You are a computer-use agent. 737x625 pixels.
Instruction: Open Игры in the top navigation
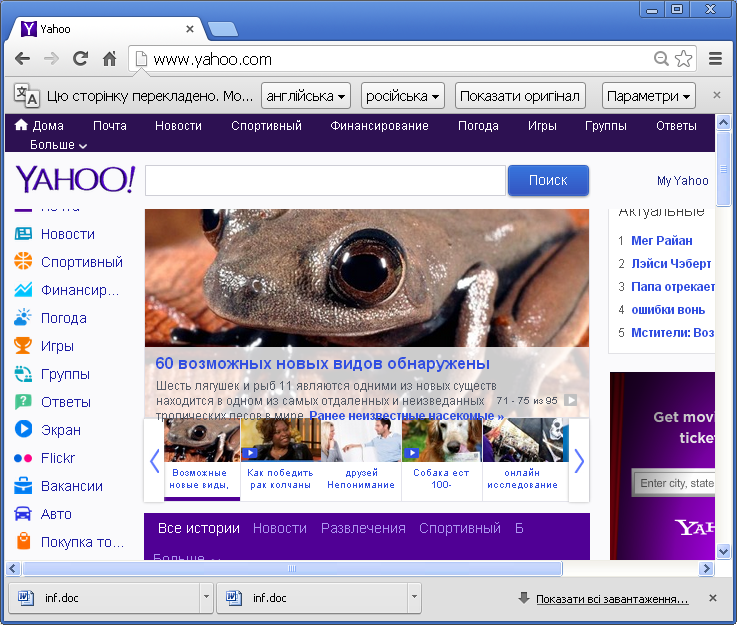542,125
